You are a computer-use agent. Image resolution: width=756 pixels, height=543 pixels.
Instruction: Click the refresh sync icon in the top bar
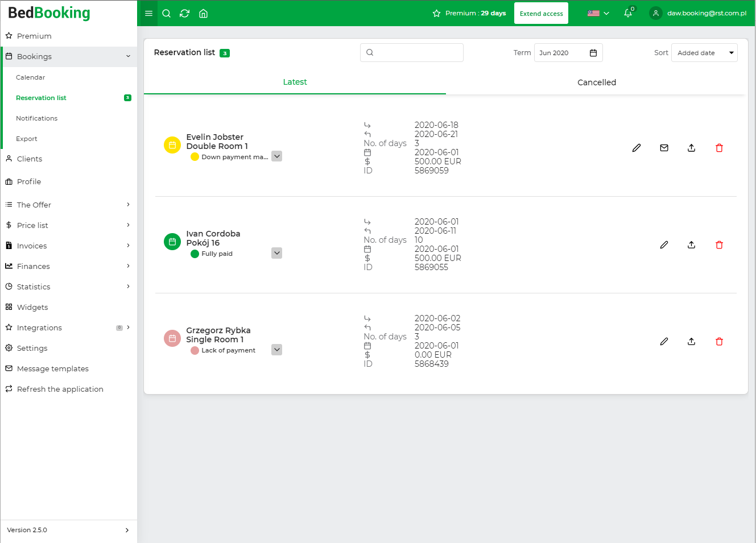(184, 14)
